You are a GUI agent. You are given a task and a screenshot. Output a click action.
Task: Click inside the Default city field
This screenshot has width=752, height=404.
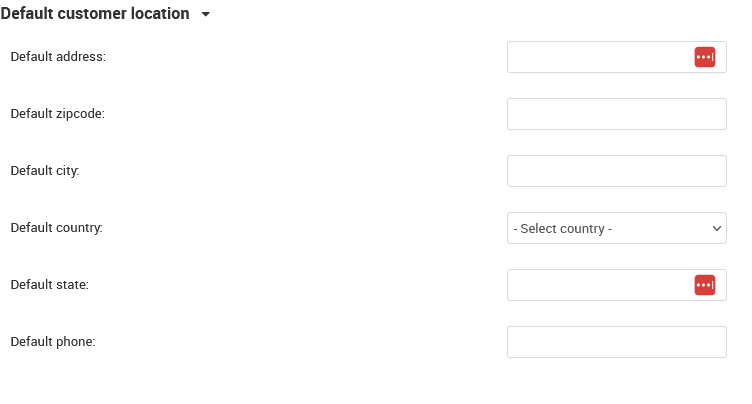pyautogui.click(x=617, y=171)
